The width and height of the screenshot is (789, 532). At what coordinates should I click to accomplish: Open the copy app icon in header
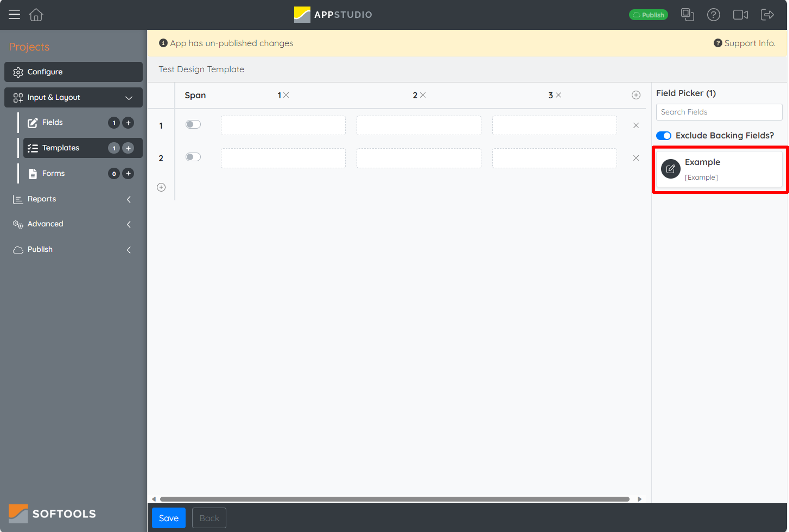click(x=687, y=15)
